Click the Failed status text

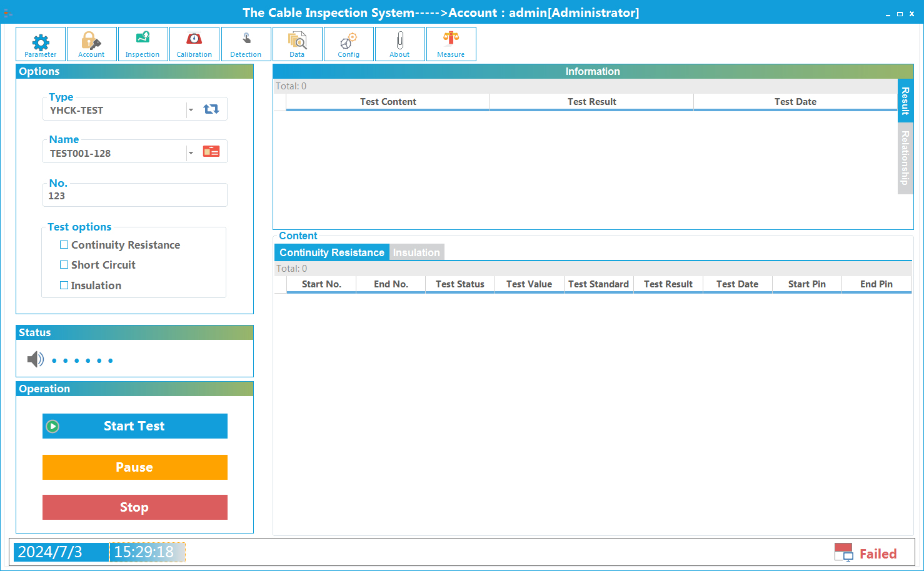click(x=878, y=554)
